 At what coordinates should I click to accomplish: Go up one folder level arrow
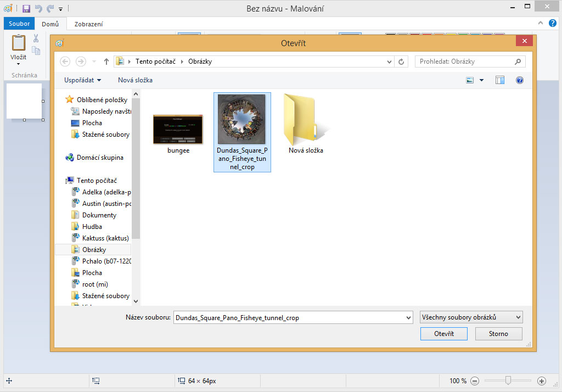pos(106,61)
